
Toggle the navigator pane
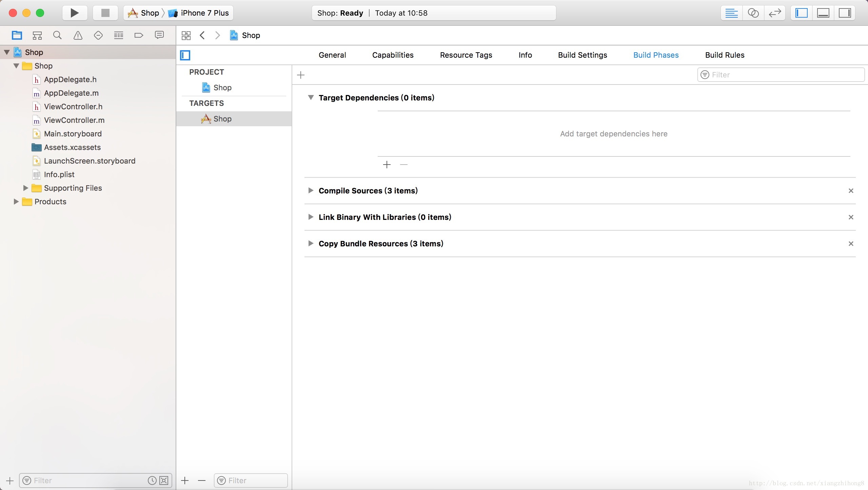pyautogui.click(x=802, y=13)
